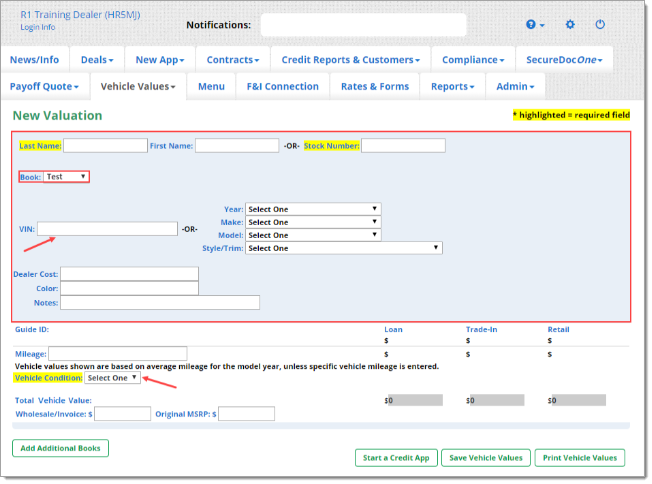Open Credit Reports & Customers menu
Screen dimensions: 652x484
pyautogui.click(x=351, y=60)
